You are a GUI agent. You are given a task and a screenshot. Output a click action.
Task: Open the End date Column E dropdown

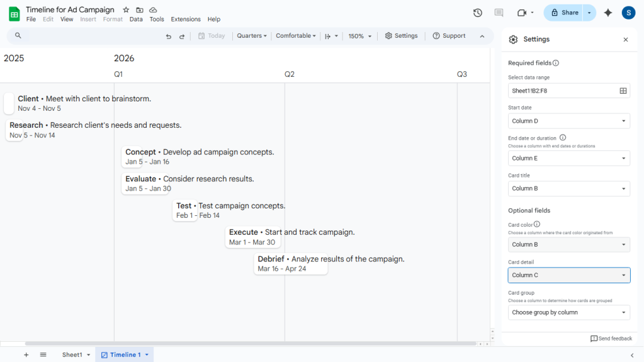pyautogui.click(x=569, y=158)
